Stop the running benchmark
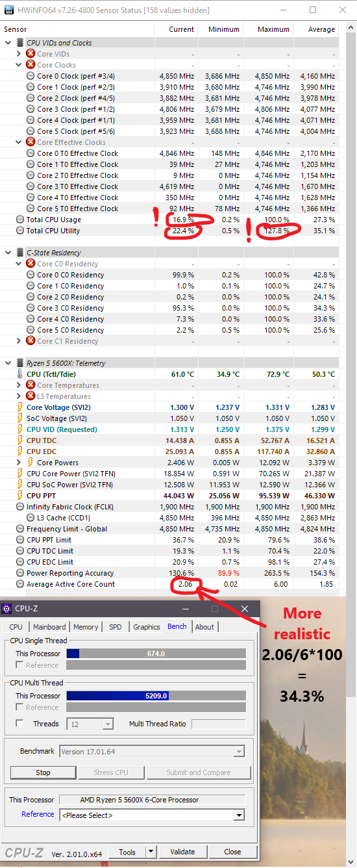357x868 pixels. tap(43, 772)
